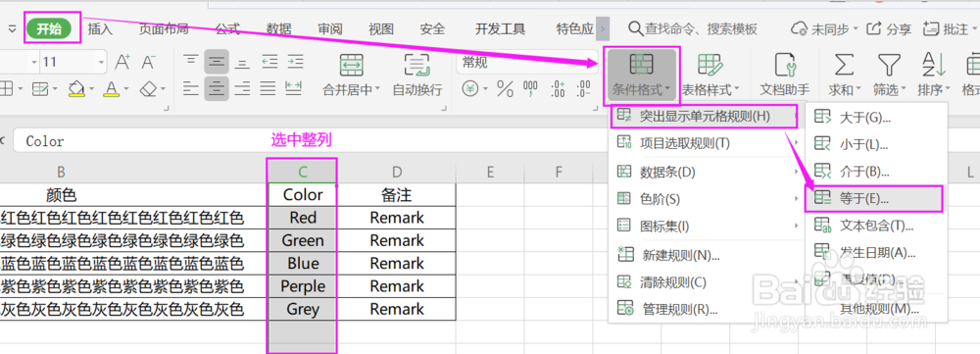Switch to the 开发工具 tab
The height and width of the screenshot is (354, 980).
(500, 28)
